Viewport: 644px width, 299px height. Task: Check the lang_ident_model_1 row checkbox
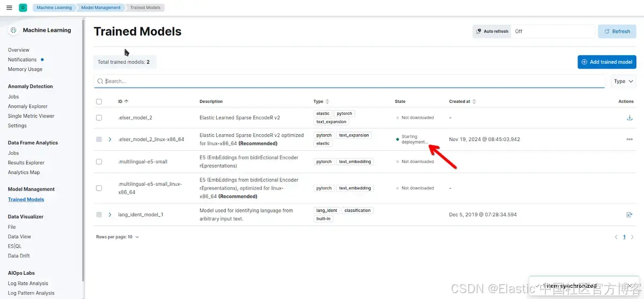coord(99,215)
